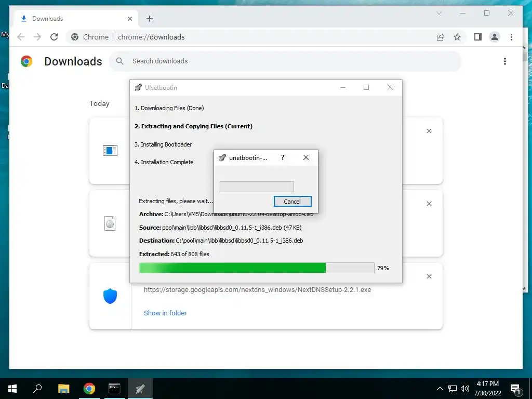The height and width of the screenshot is (399, 532).
Task: Click '2. Extracting and Copying Files (Current)' text
Action: 193,126
